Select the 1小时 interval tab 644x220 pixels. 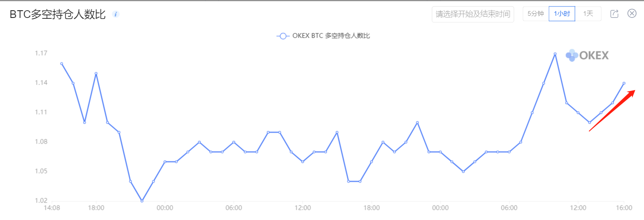coord(562,14)
